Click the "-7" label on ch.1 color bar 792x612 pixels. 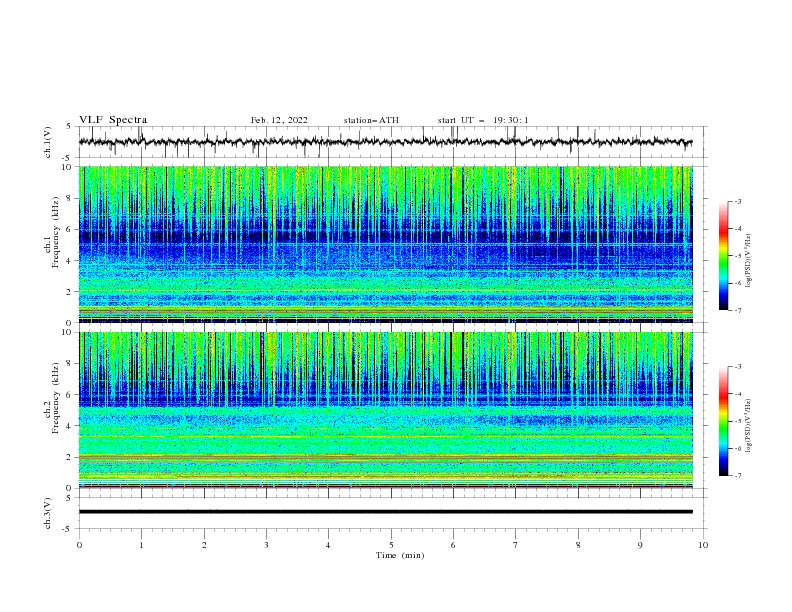(x=737, y=310)
